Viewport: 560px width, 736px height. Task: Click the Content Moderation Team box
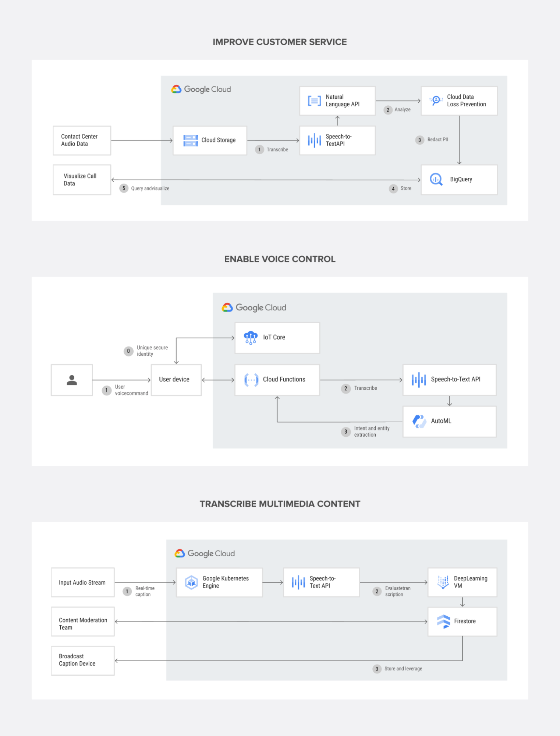tap(83, 621)
